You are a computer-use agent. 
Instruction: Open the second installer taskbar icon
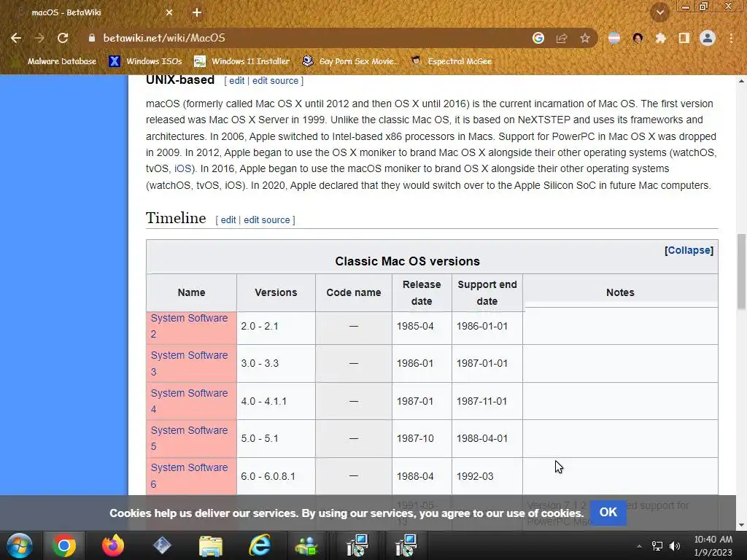coord(406,545)
